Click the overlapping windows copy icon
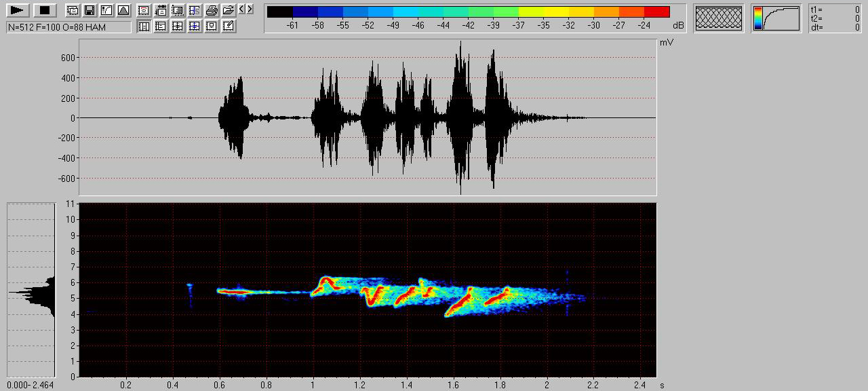The image size is (868, 391). [73, 10]
